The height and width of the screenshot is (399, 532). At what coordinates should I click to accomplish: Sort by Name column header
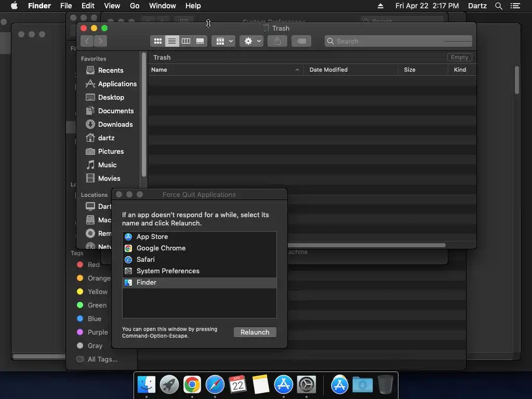coord(225,70)
